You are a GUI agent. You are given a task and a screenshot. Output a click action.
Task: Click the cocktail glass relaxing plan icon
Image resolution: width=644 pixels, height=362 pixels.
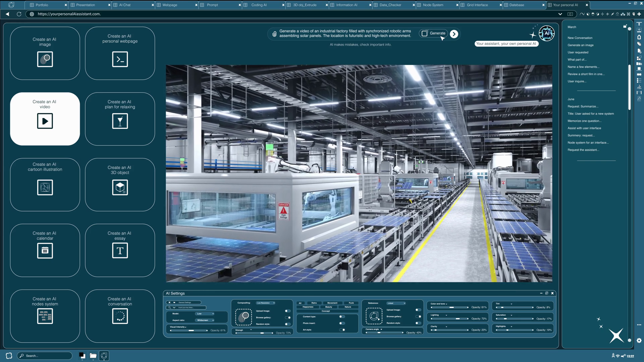click(120, 121)
